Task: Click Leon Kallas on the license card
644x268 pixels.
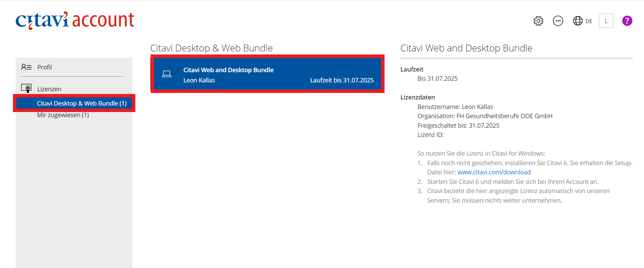Action: pos(199,80)
